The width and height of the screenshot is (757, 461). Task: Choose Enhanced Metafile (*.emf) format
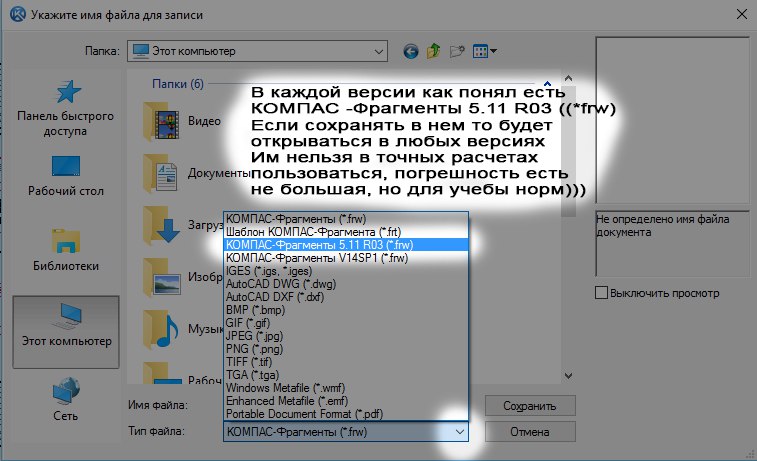pos(346,401)
